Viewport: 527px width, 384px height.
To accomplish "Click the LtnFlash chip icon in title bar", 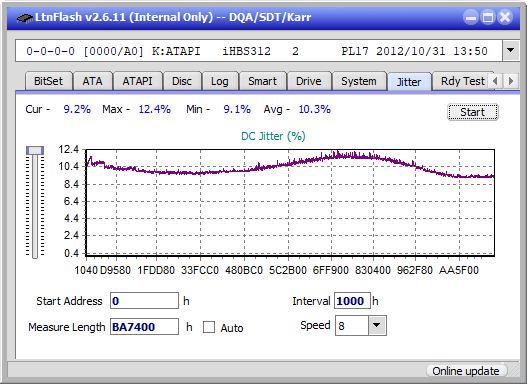I will tap(24, 17).
